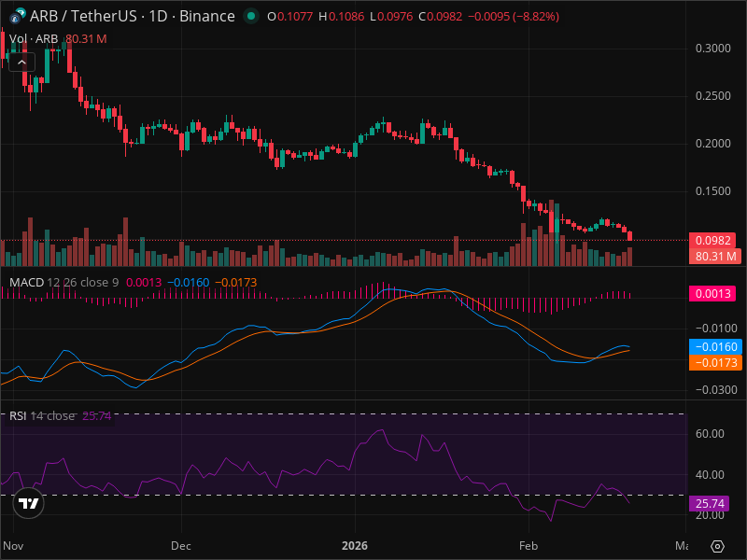The image size is (747, 560).
Task: Select the Vol · ARB indicator legend
Action: click(x=34, y=39)
